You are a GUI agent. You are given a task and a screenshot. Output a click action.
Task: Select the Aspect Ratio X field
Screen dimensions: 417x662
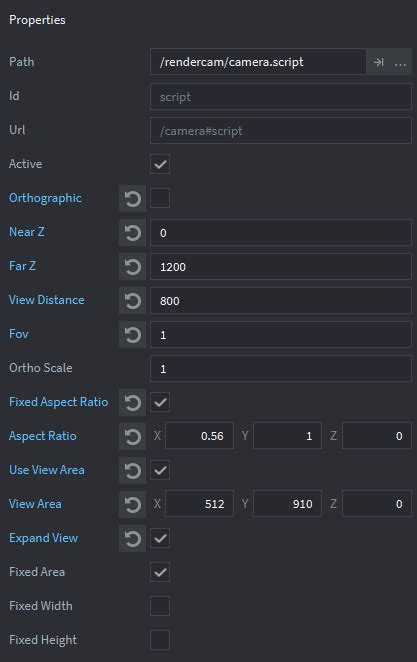(x=199, y=436)
